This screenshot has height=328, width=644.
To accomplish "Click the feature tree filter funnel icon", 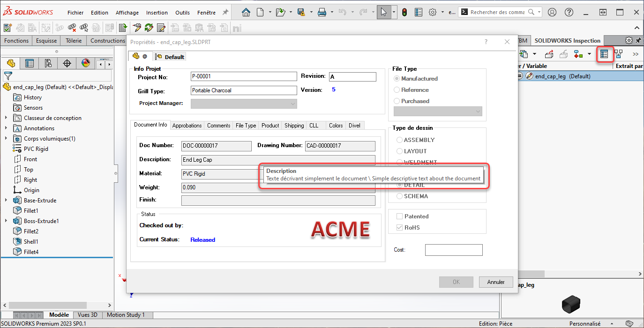I will click(x=8, y=75).
